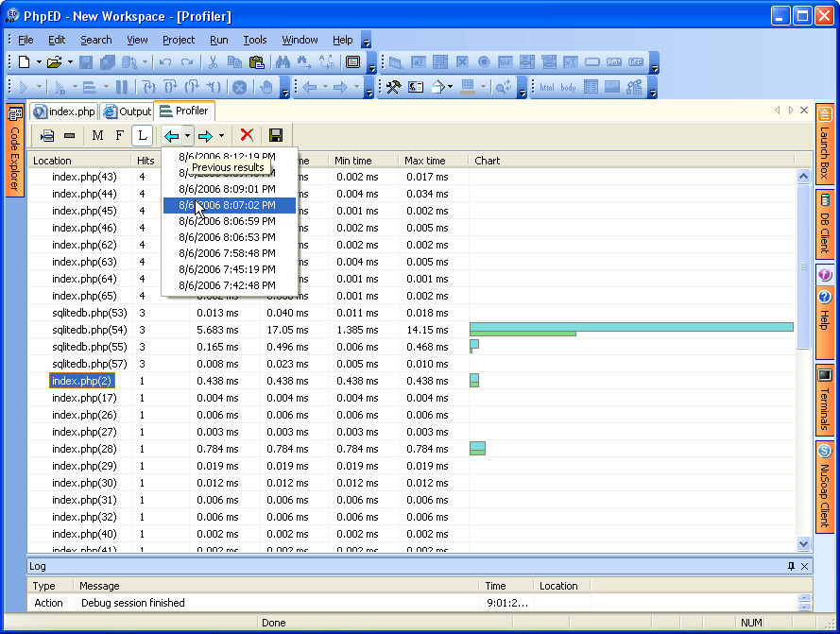Save profiler results with the floppy disk icon
The height and width of the screenshot is (634, 840).
276,136
